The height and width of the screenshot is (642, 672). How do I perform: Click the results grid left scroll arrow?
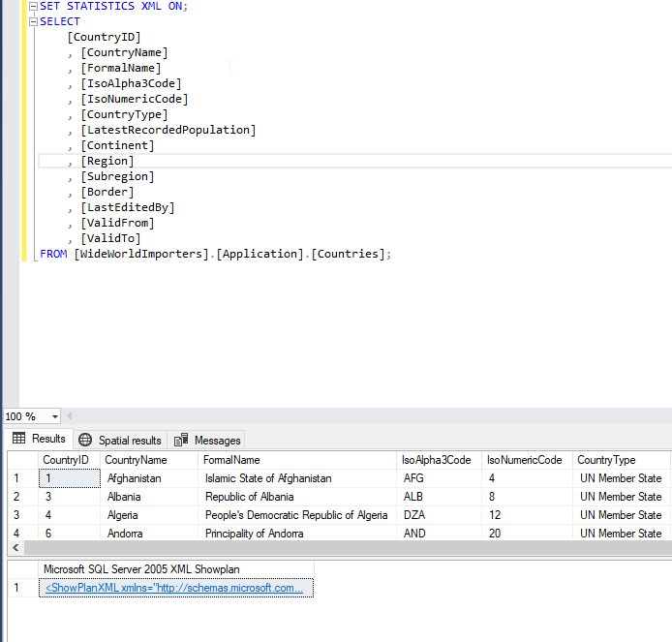15,548
